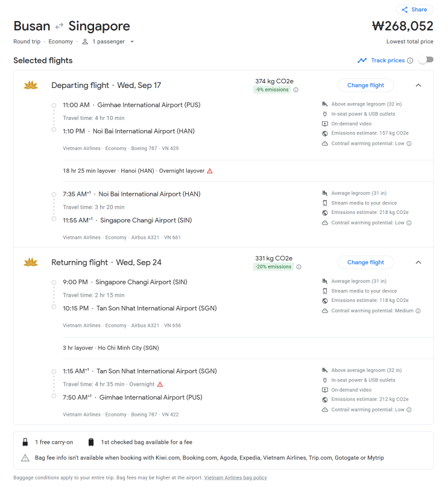Collapse the Returning flight details
Image resolution: width=448 pixels, height=487 pixels.
418,262
